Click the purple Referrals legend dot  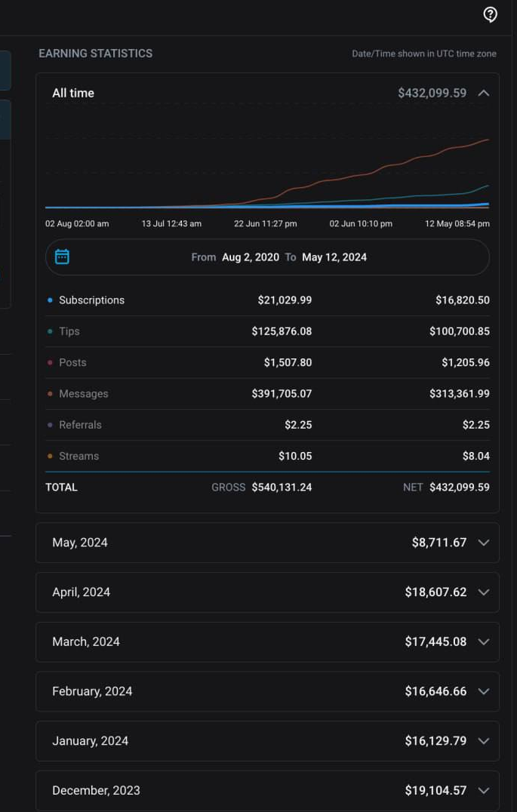click(49, 424)
